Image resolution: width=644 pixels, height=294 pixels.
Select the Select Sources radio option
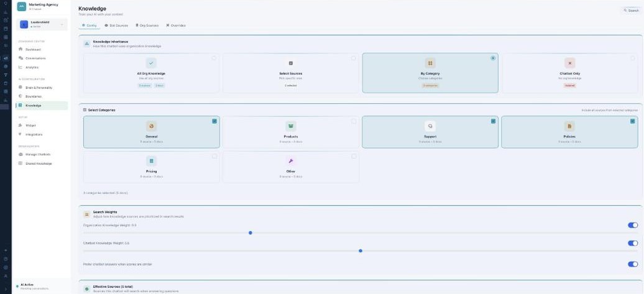click(x=353, y=58)
